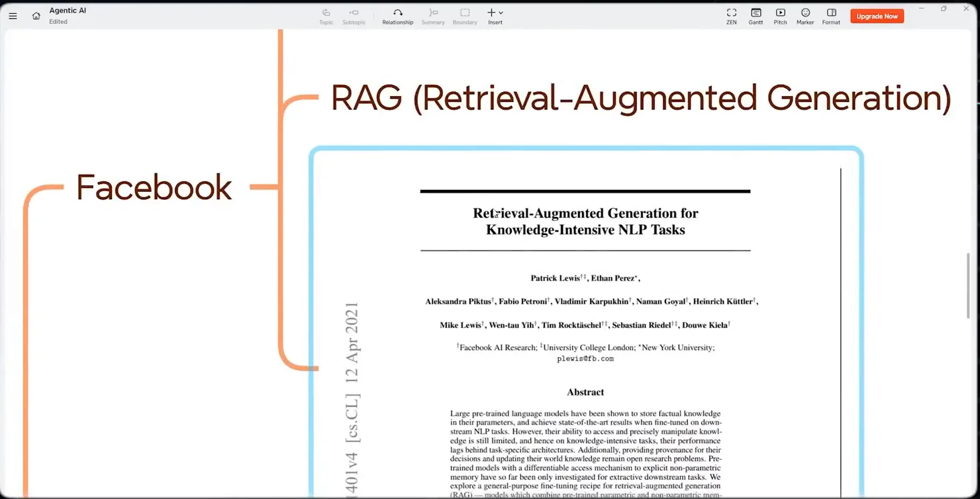Click the Subtopic toolbar button
Screen dimensions: 980x499
pos(354,17)
